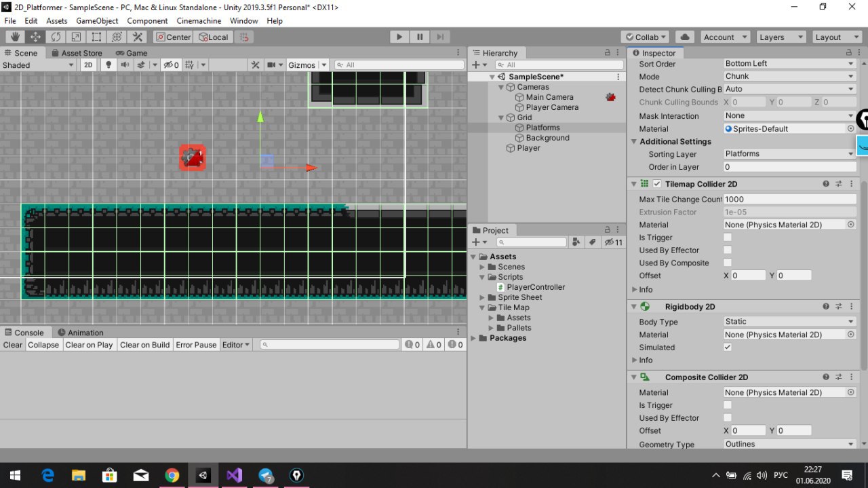Image resolution: width=868 pixels, height=488 pixels.
Task: Open custom editor tools icon
Action: [137, 37]
